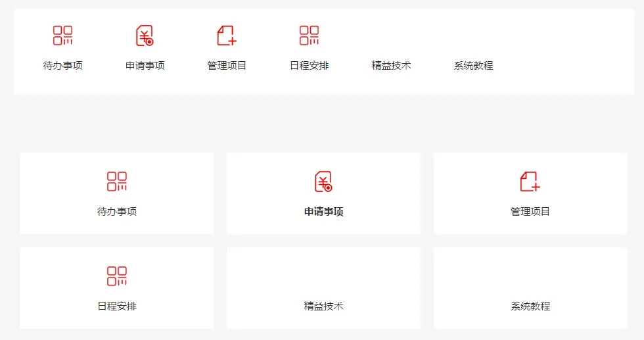This screenshot has height=340, width=644.
Task: Click the grid icon inside the 待办事项 card
Action: click(117, 182)
